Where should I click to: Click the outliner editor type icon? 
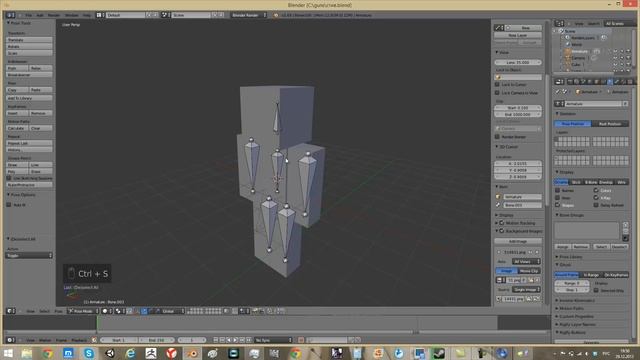[x=560, y=24]
